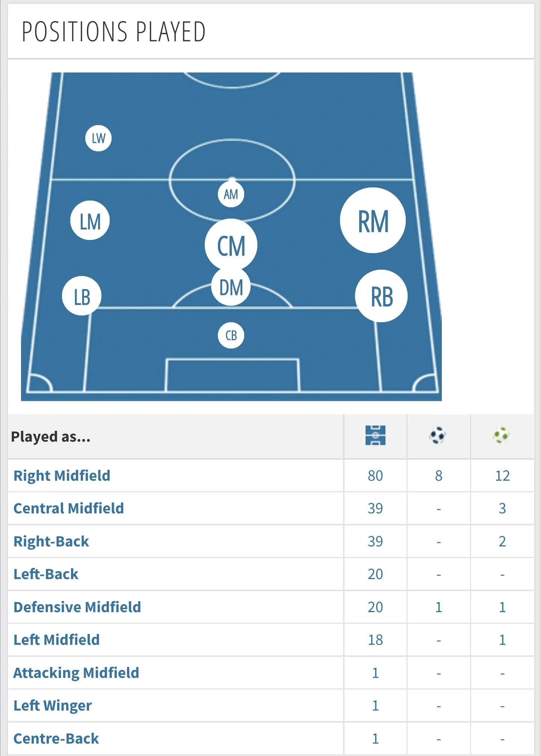
Task: Click the DM position marker
Action: pos(231,287)
